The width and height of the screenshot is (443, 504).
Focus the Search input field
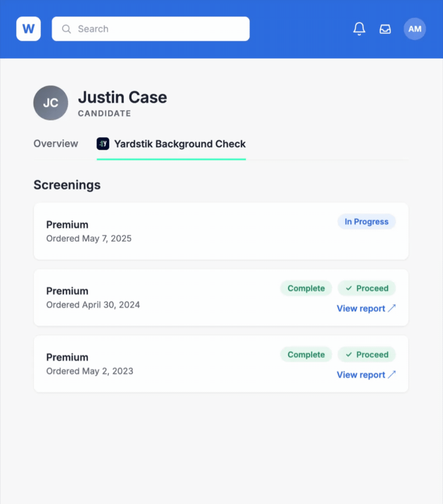pyautogui.click(x=151, y=29)
